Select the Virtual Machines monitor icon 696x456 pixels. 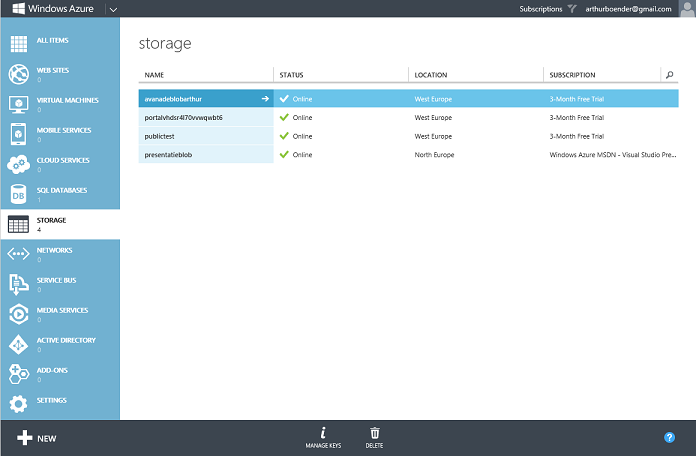pyautogui.click(x=19, y=104)
